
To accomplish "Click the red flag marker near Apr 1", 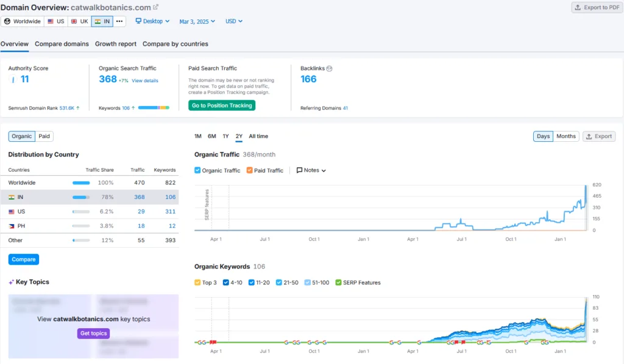I will (213, 342).
